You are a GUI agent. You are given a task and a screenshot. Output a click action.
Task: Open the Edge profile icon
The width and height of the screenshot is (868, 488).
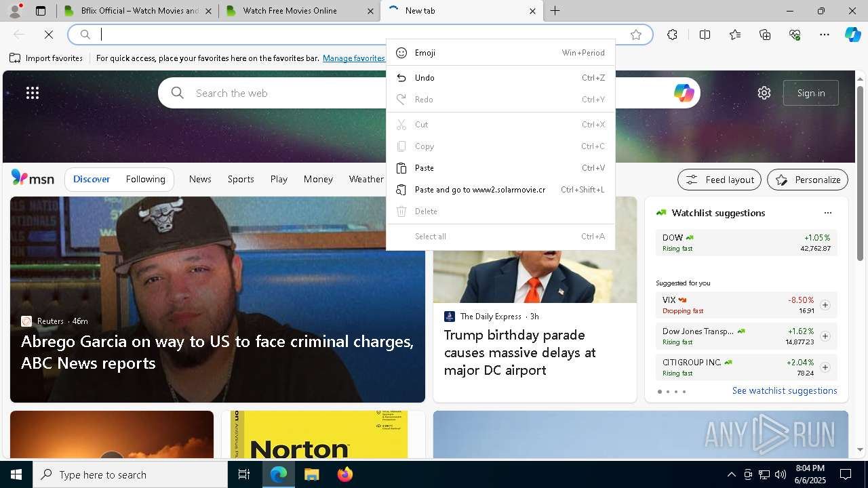pos(14,11)
